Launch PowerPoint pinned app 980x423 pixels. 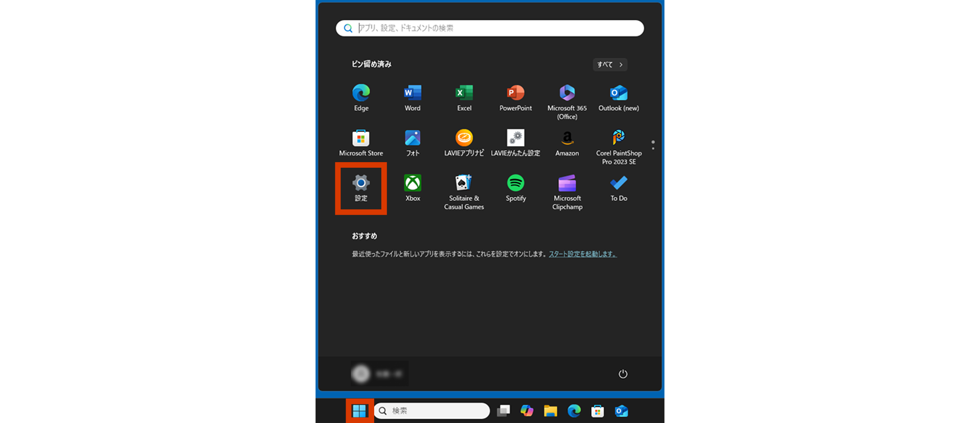pyautogui.click(x=516, y=98)
